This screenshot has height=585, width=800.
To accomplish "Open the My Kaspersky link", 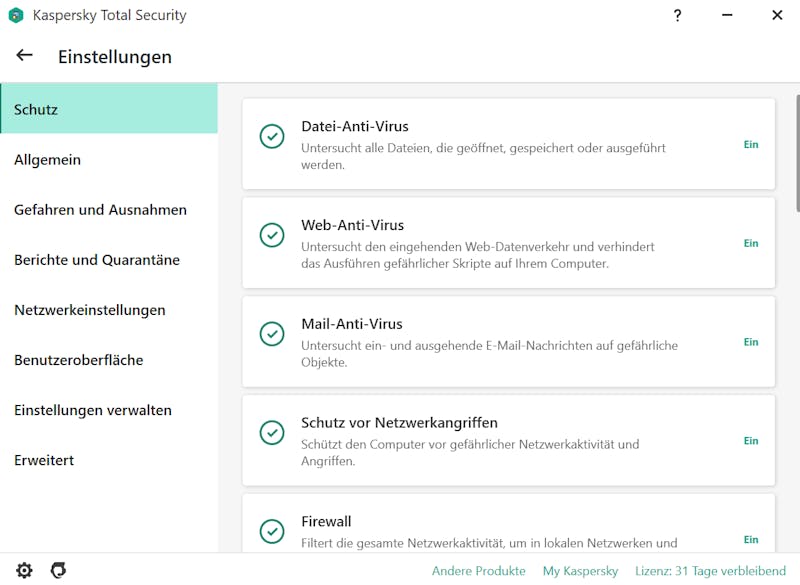I will point(580,571).
